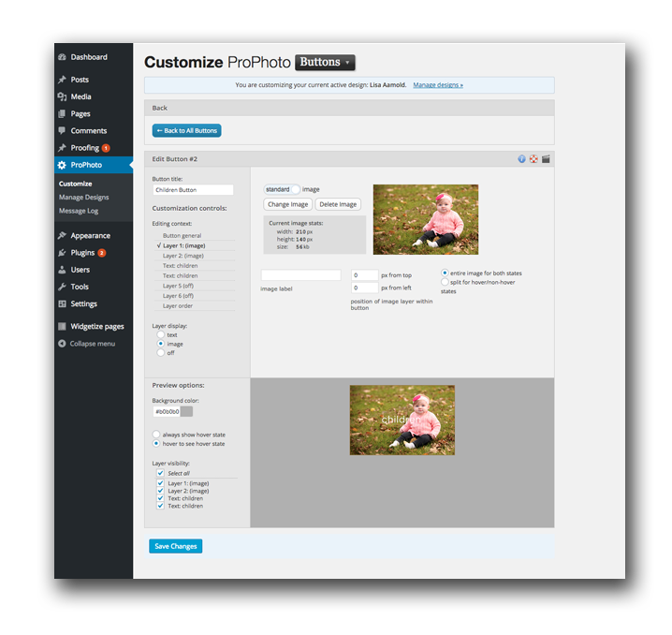Screen dimensions: 672x635
Task: Click the 'px from top' input
Action: coord(365,275)
